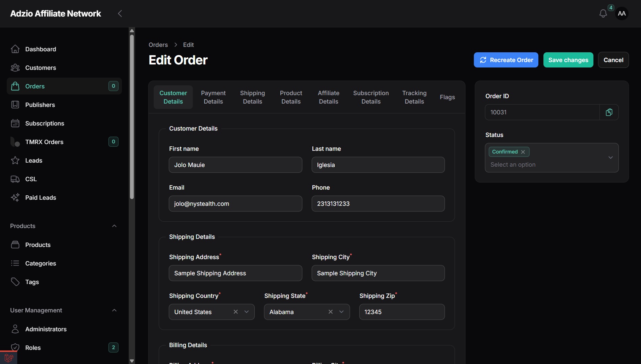Click the CSL truck icon
Screen dimensions: 641x364
click(15, 179)
